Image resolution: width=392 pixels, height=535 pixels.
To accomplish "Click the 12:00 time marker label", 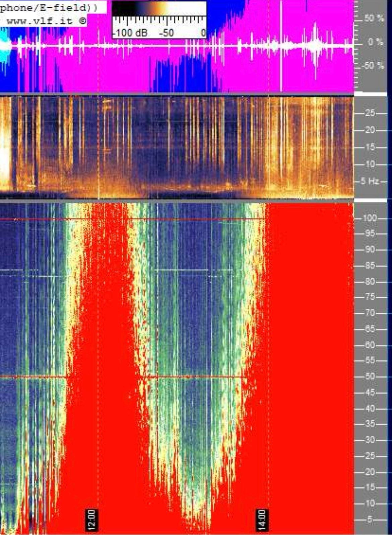I will pyautogui.click(x=92, y=520).
